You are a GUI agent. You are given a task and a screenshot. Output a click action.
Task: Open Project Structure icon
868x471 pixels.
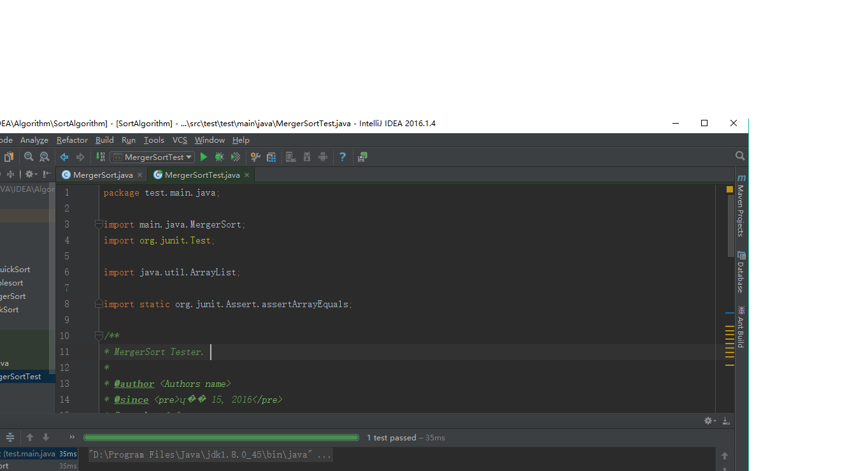tap(271, 157)
